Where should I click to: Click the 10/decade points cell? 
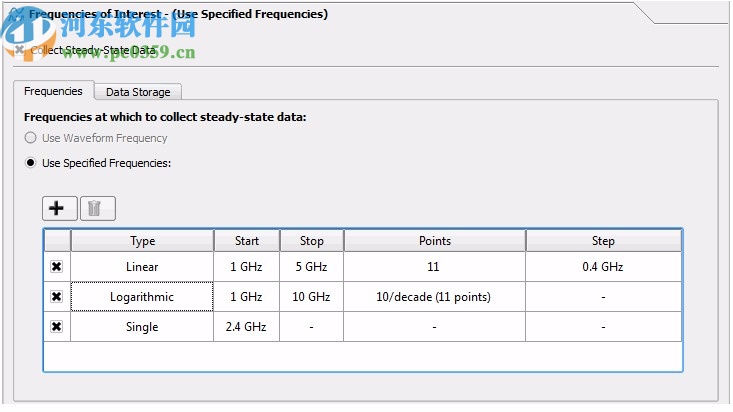434,297
